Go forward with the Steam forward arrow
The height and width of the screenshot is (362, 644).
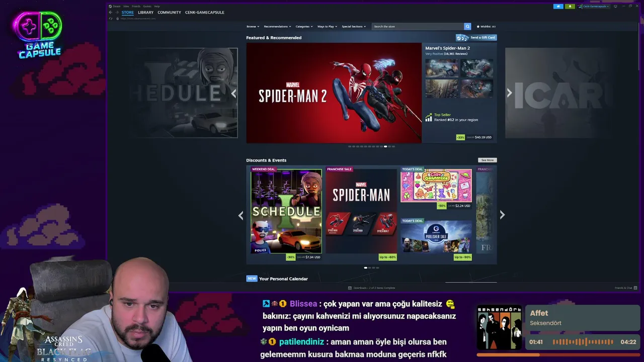tap(117, 12)
